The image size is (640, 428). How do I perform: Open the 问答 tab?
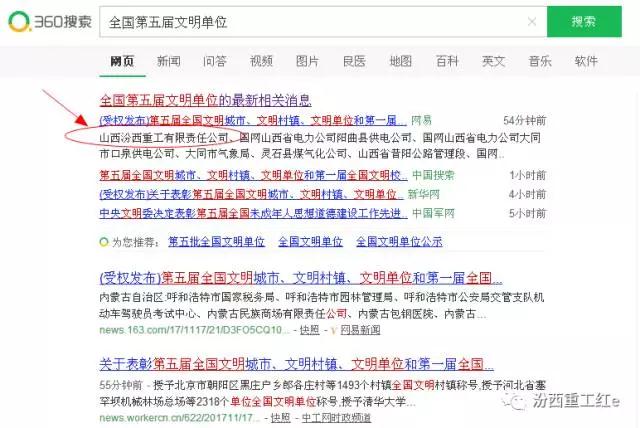point(215,61)
